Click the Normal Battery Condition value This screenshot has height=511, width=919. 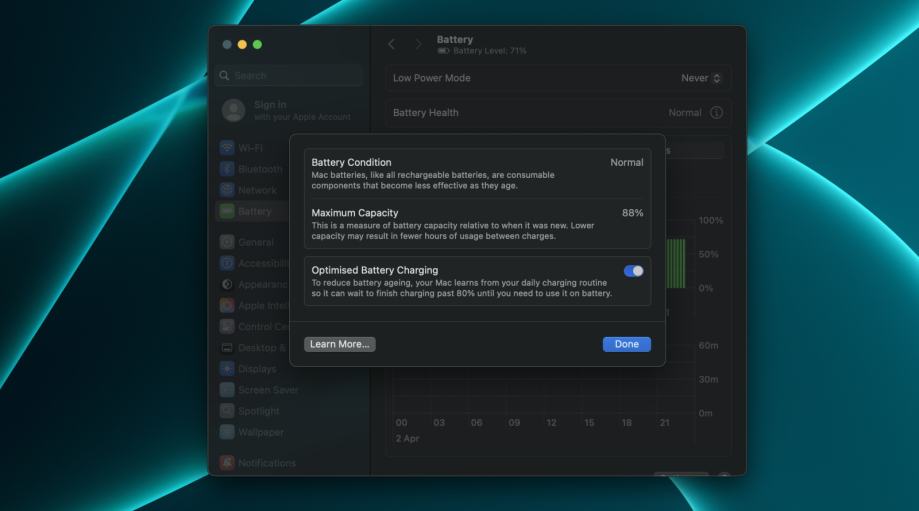[x=627, y=162]
